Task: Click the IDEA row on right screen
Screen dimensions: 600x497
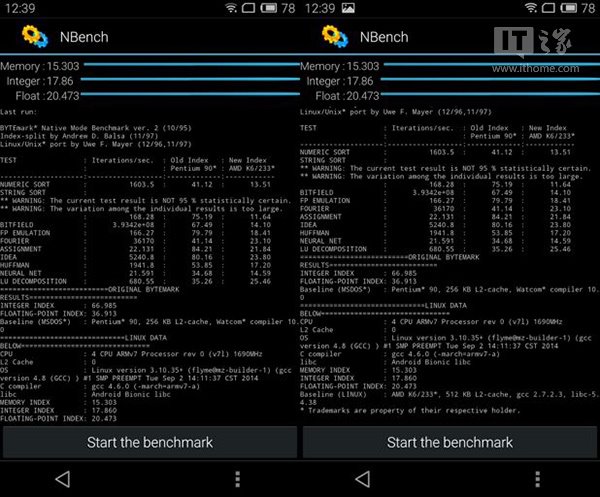Action: click(x=435, y=225)
